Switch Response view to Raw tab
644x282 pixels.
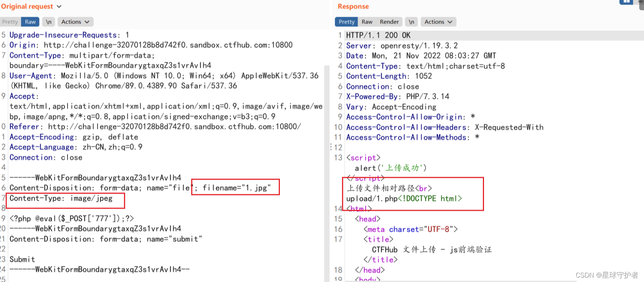coord(367,22)
